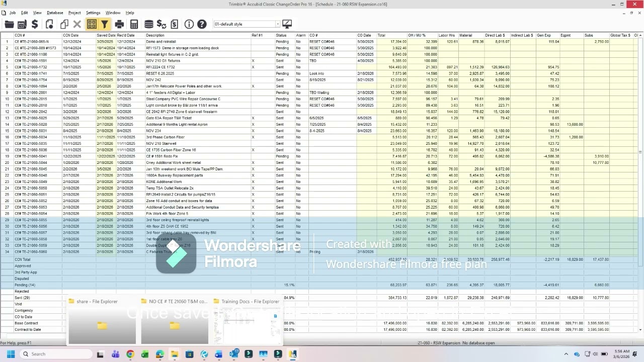
Task: Open the Windows Start menu
Action: click(11, 354)
